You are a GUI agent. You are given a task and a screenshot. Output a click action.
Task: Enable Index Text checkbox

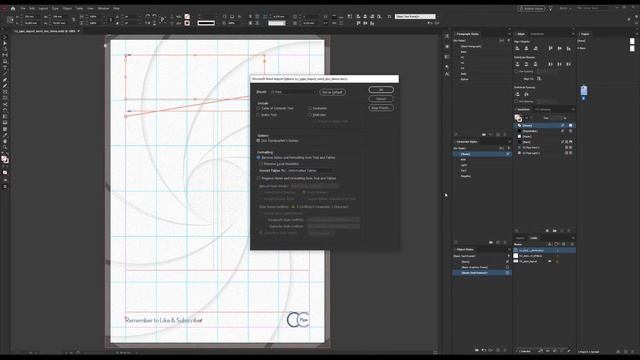pos(258,115)
